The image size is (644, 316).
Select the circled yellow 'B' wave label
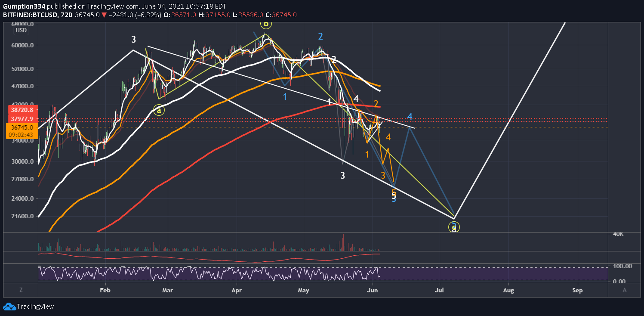pos(266,24)
